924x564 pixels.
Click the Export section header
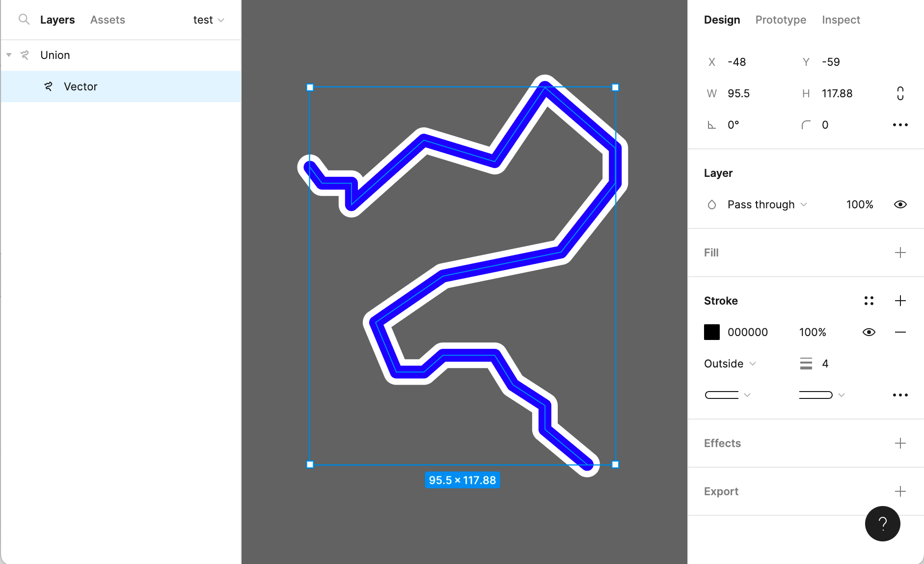click(x=721, y=491)
